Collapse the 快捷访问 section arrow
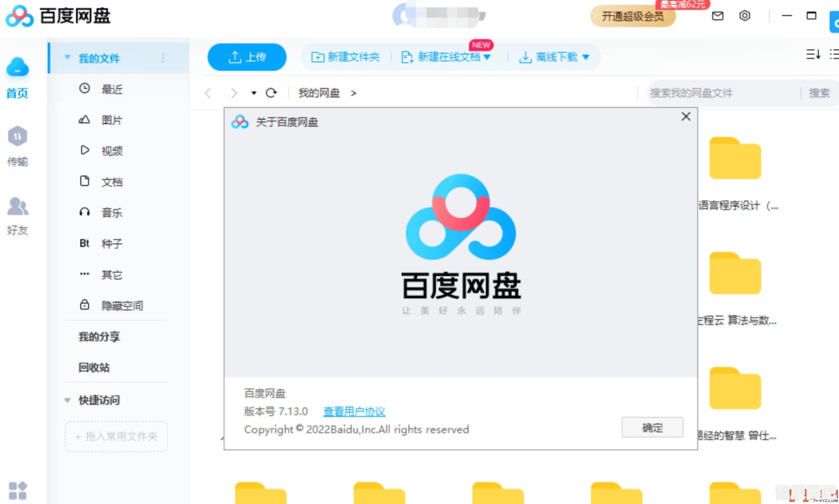 67,400
